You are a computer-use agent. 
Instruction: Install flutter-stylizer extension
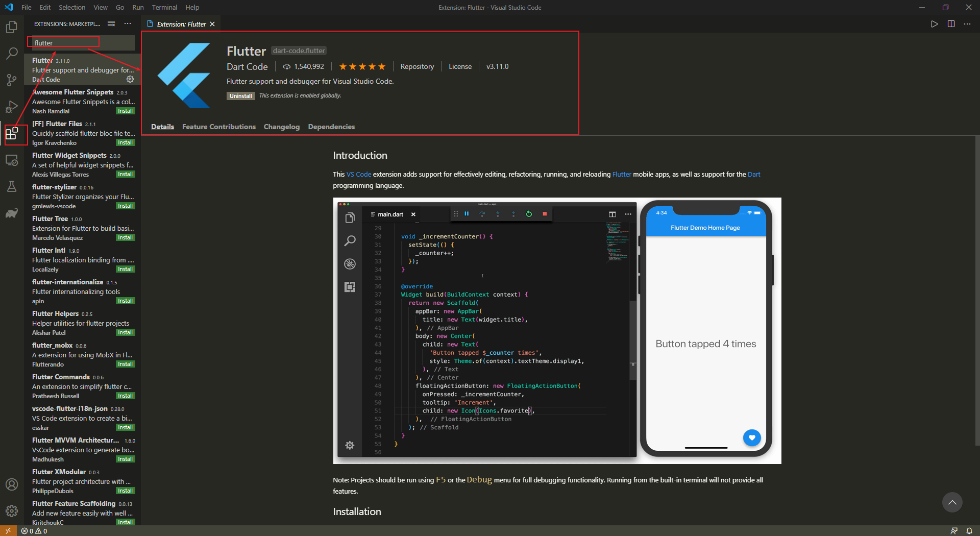click(x=125, y=206)
